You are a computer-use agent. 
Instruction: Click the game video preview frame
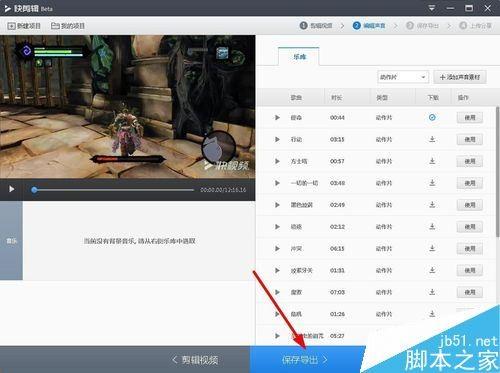coord(128,107)
